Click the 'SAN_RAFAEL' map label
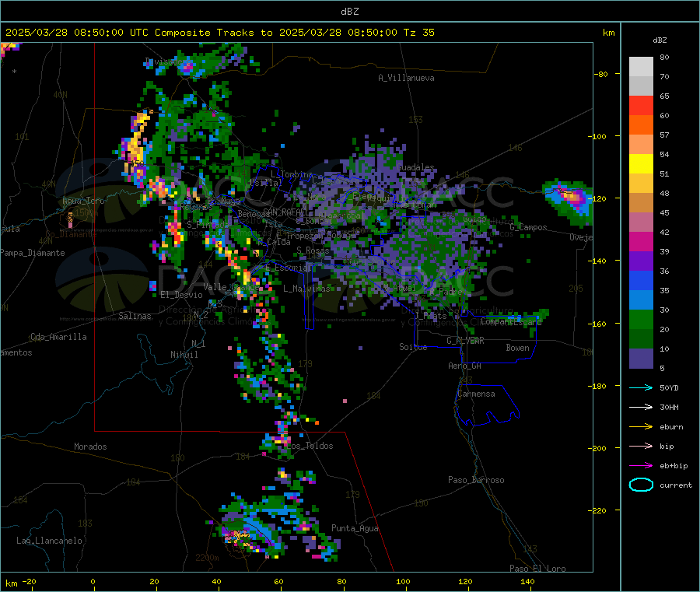700x592 pixels. tap(285, 212)
